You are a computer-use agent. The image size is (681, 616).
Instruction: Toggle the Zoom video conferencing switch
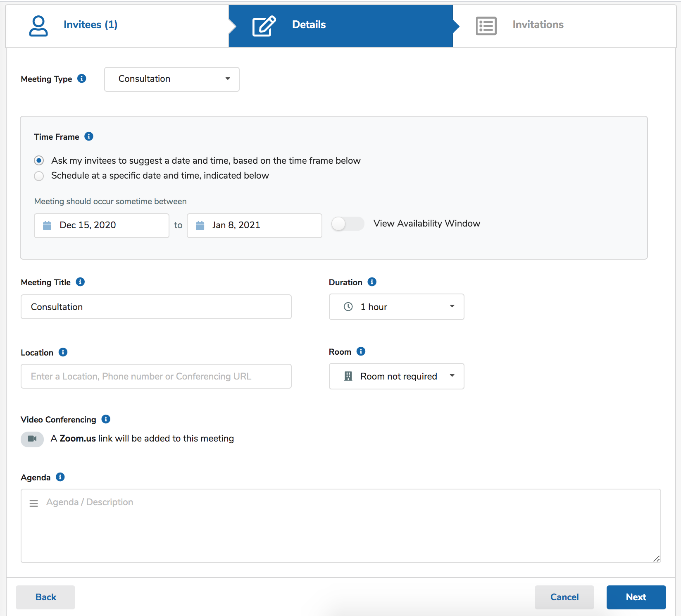click(32, 439)
